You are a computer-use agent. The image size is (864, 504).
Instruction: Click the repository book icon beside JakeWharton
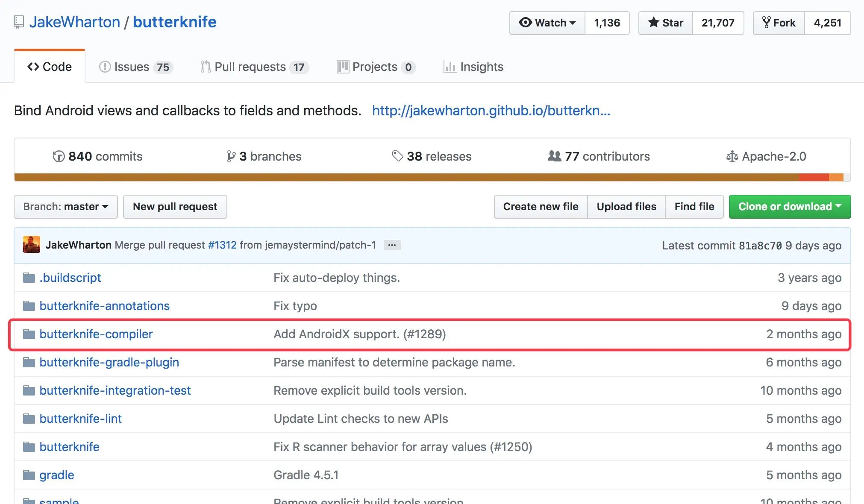18,22
